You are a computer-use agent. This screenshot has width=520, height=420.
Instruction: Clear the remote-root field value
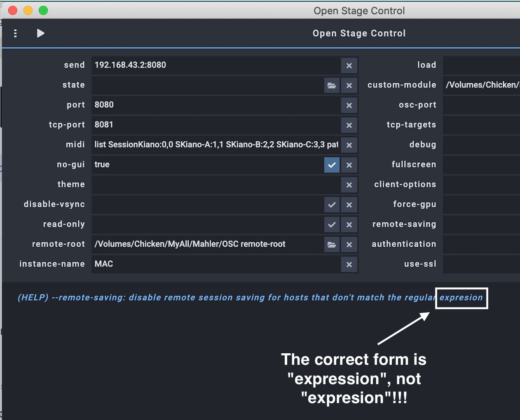pos(349,245)
